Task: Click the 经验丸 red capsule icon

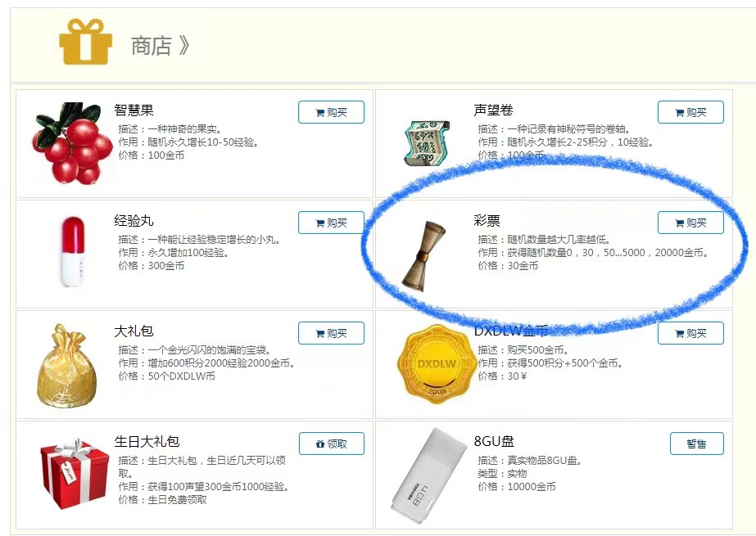Action: [x=73, y=251]
